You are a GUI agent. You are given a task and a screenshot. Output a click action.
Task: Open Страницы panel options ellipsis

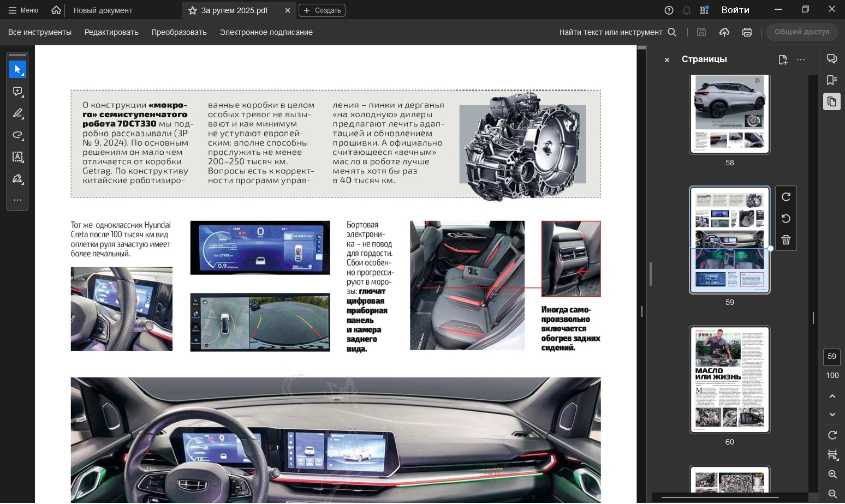point(801,60)
